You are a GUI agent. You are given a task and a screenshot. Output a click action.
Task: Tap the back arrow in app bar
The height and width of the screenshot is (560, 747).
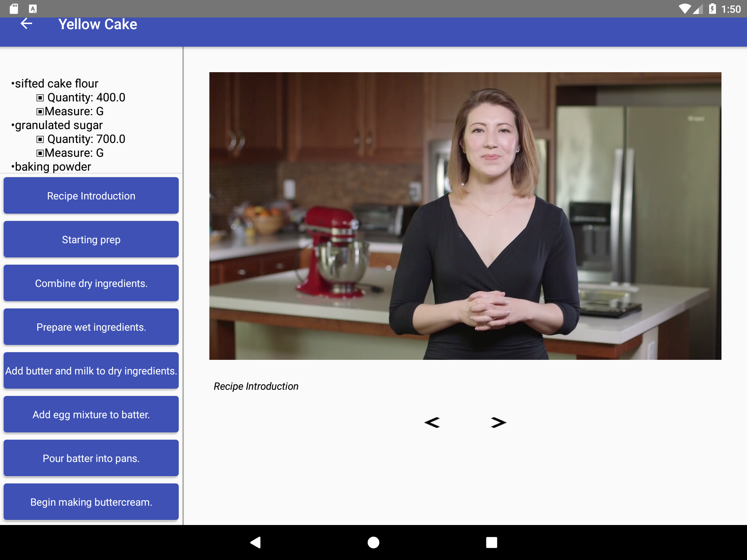[26, 24]
